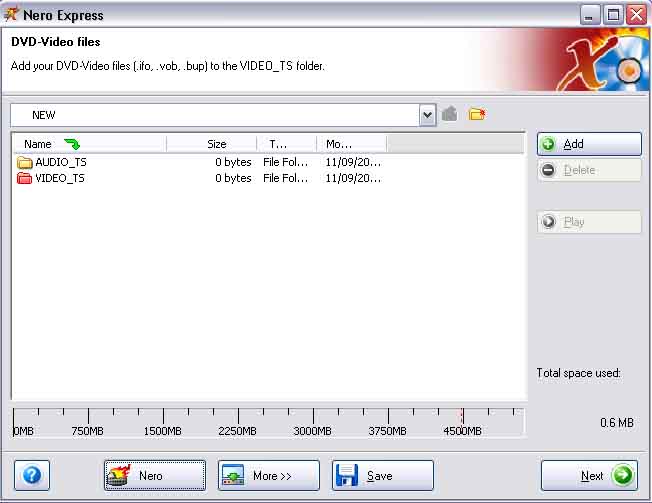Click the AUDIO_TS size cell 0 bytes
This screenshot has height=503, width=652.
tap(233, 162)
